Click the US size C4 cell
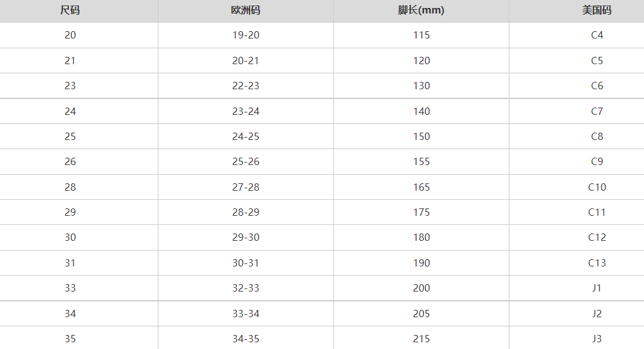 [597, 35]
